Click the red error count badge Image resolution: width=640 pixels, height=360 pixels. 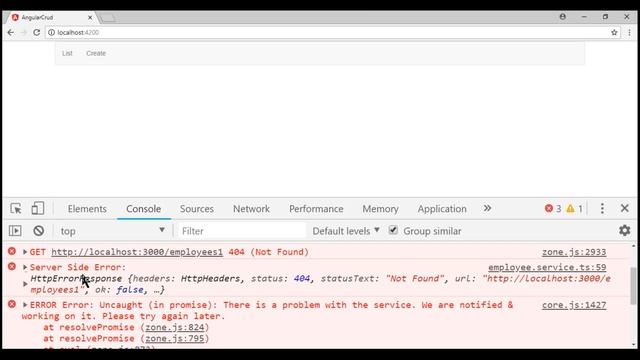coord(553,209)
